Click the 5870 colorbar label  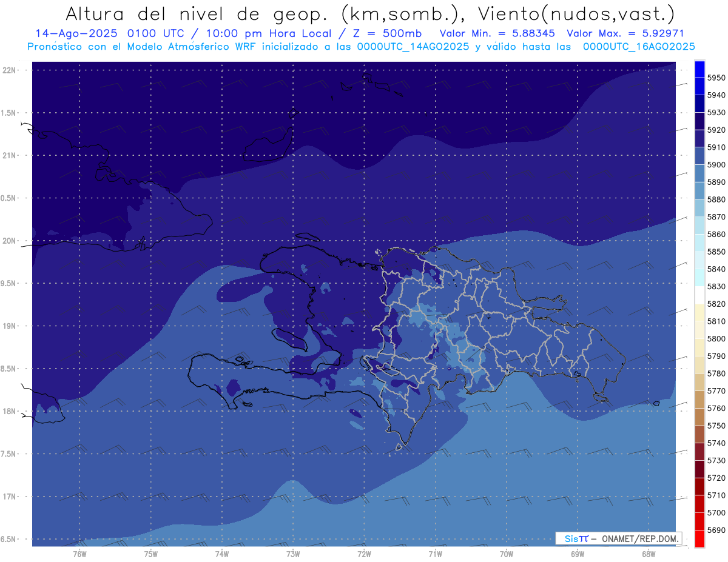pos(716,217)
